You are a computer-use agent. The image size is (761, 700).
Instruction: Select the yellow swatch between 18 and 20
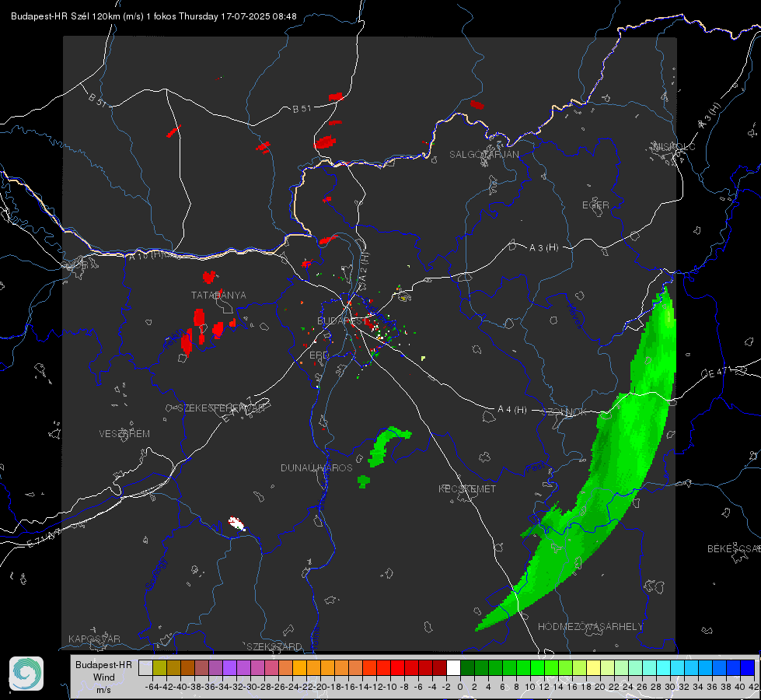pos(593,667)
